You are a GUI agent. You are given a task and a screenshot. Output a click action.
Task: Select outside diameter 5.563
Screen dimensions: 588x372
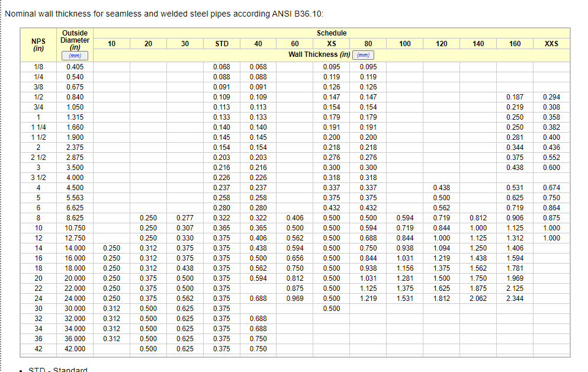(75, 198)
